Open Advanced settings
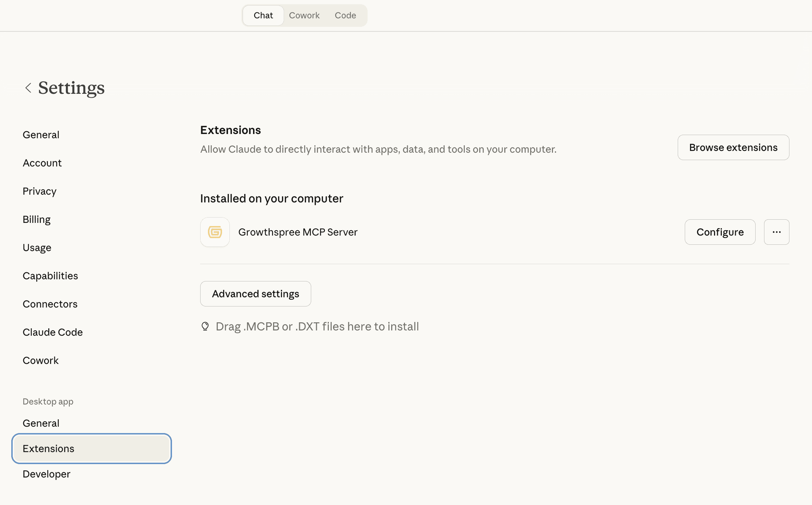Screen dimensions: 812x505 click(x=256, y=294)
